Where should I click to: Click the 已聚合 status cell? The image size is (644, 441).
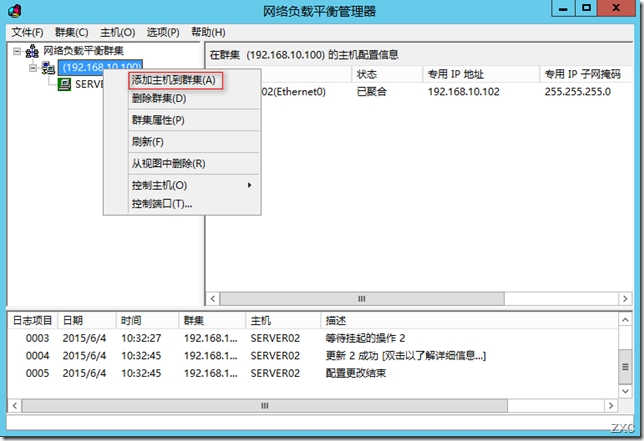click(x=372, y=92)
